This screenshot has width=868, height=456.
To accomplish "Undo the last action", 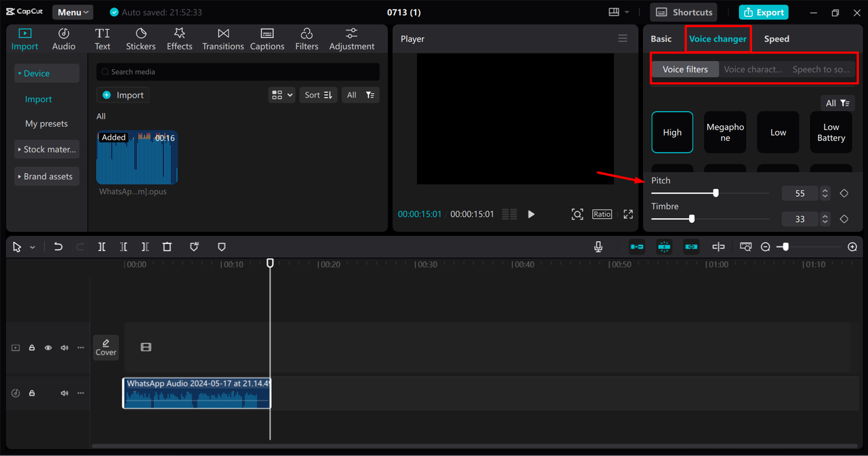I will [58, 247].
